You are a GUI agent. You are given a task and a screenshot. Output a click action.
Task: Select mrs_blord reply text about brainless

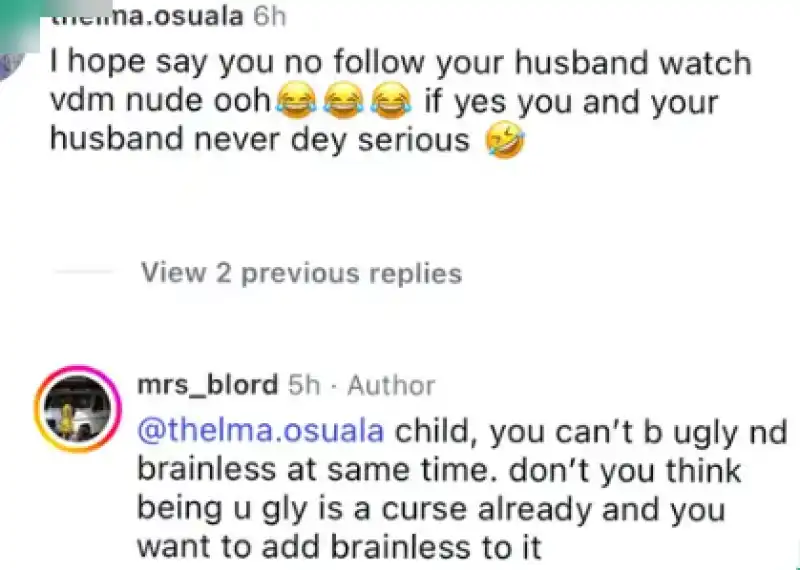pyautogui.click(x=462, y=489)
